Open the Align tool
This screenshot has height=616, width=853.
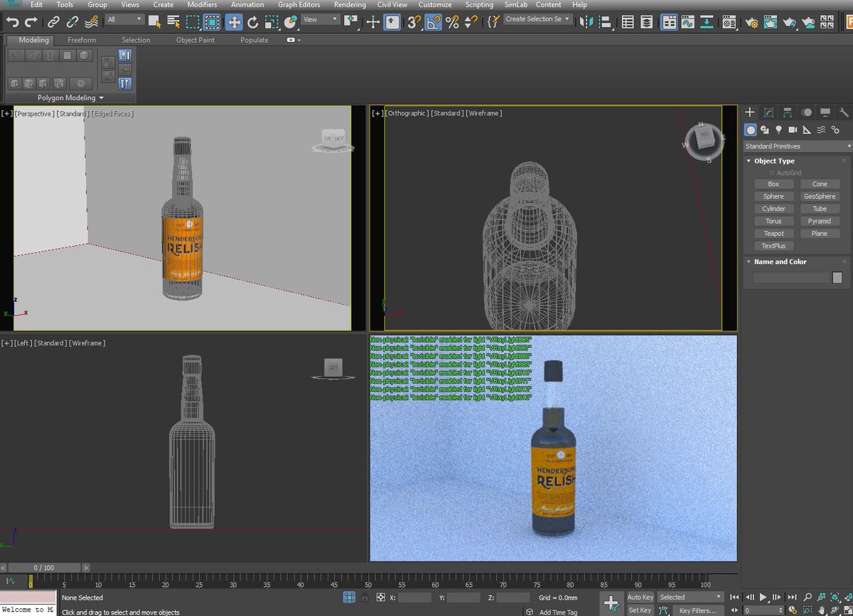(x=606, y=22)
